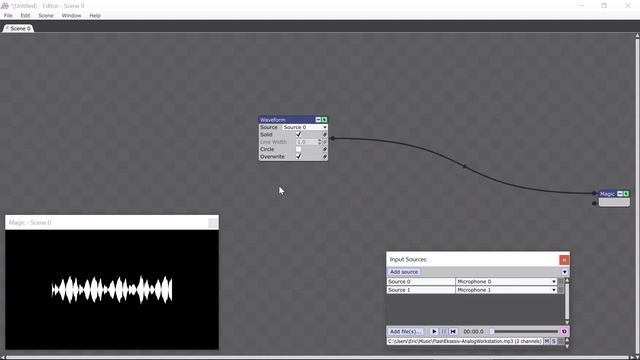This screenshot has width=640, height=360.
Task: Click the small arrow marker on the connection wire
Action: click(464, 166)
